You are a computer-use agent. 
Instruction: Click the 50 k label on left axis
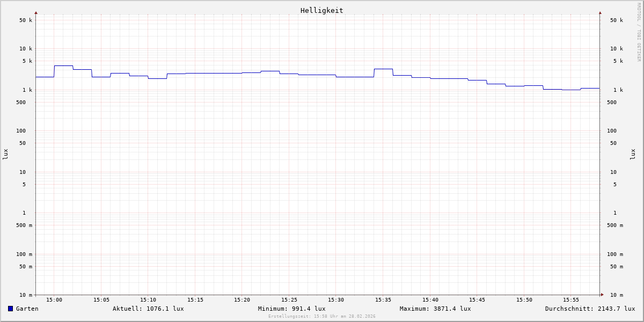(26, 20)
